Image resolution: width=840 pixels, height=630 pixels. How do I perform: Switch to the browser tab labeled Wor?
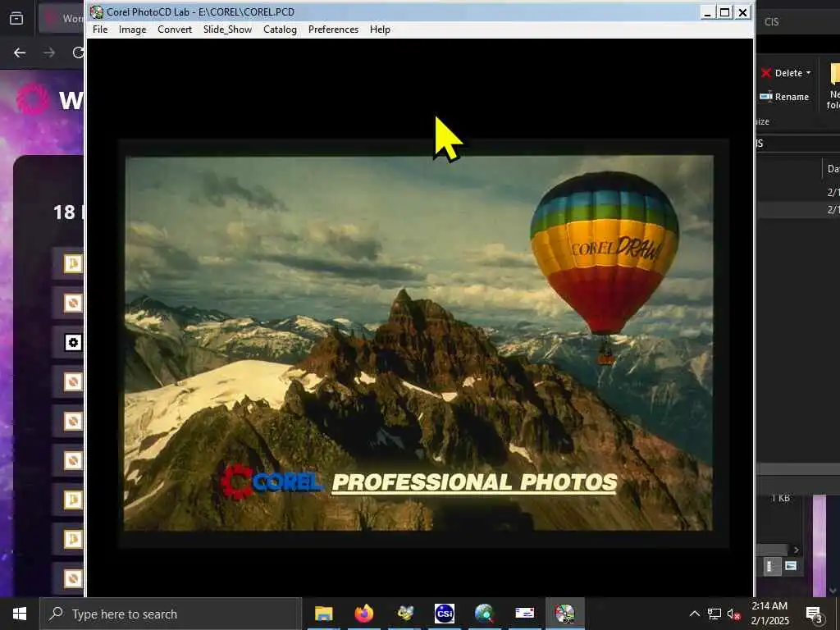[x=61, y=19]
